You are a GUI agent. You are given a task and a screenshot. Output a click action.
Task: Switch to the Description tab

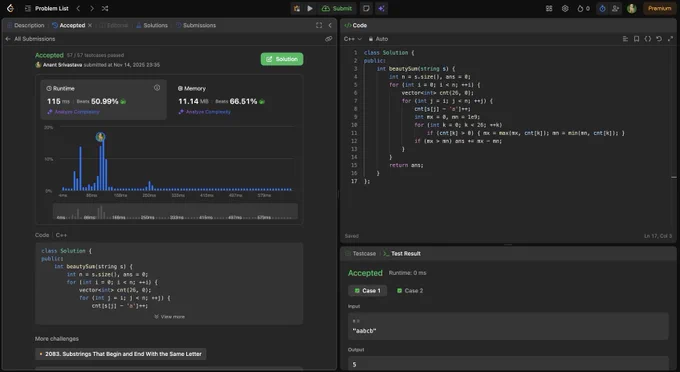click(26, 25)
